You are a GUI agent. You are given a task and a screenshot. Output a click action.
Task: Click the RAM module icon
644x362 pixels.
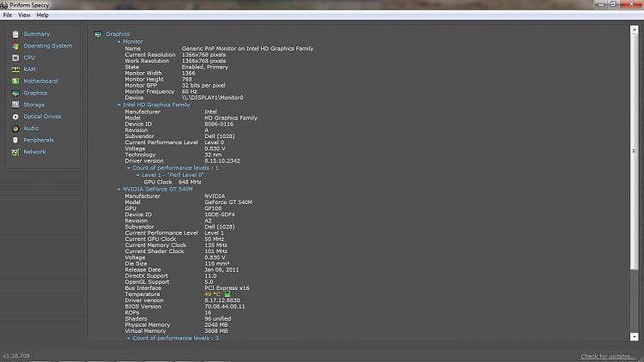pyautogui.click(x=15, y=69)
